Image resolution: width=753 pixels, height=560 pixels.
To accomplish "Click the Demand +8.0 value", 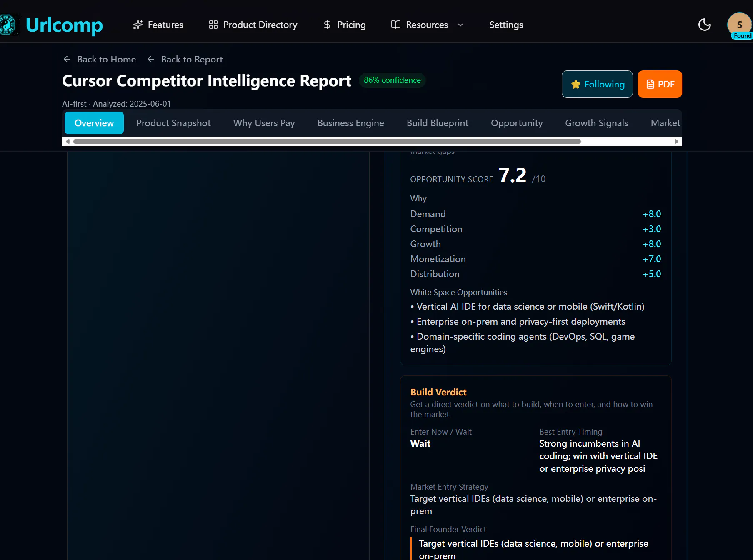I will [x=652, y=214].
